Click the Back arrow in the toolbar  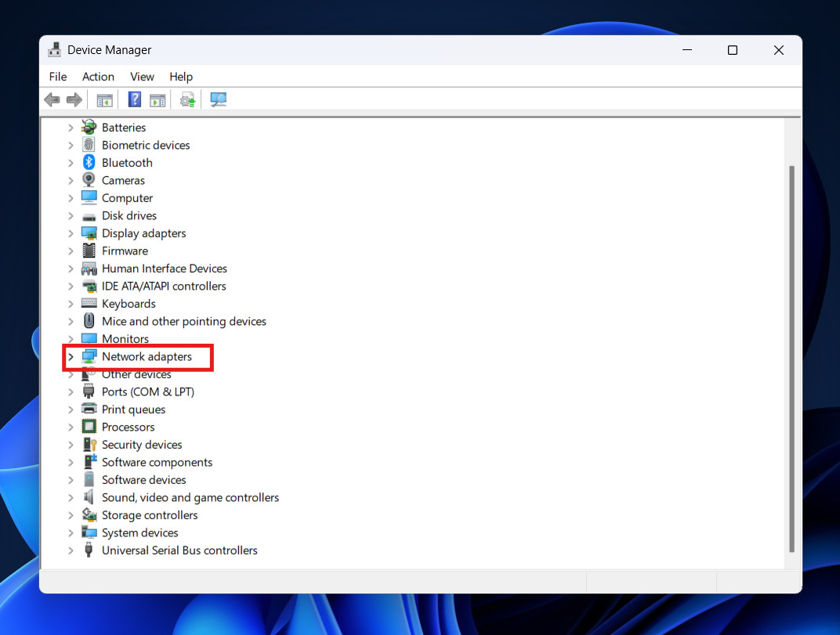coord(52,99)
